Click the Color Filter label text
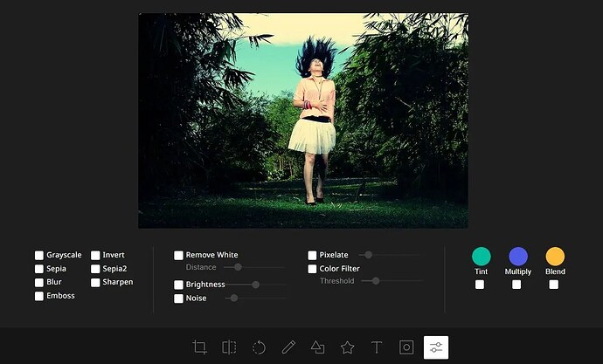 (x=340, y=268)
